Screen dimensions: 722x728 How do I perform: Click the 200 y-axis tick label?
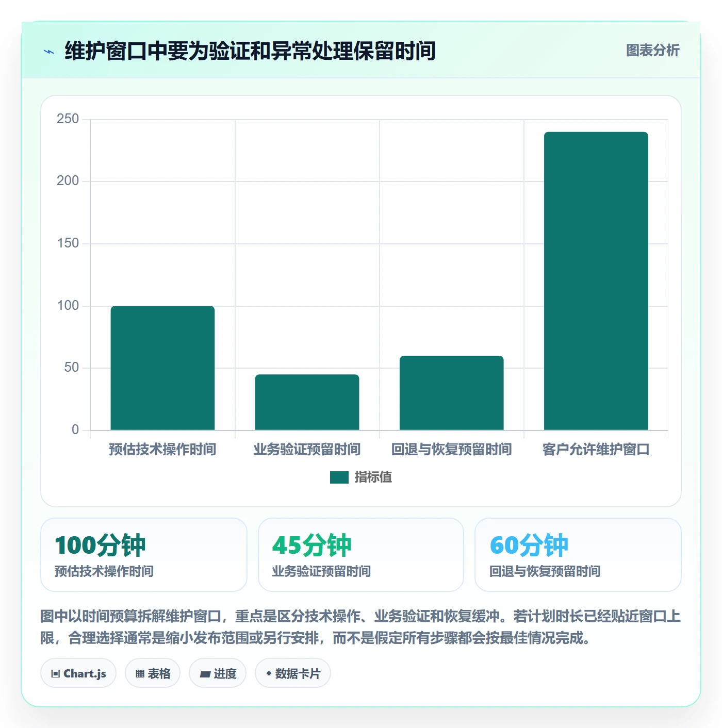click(x=68, y=181)
